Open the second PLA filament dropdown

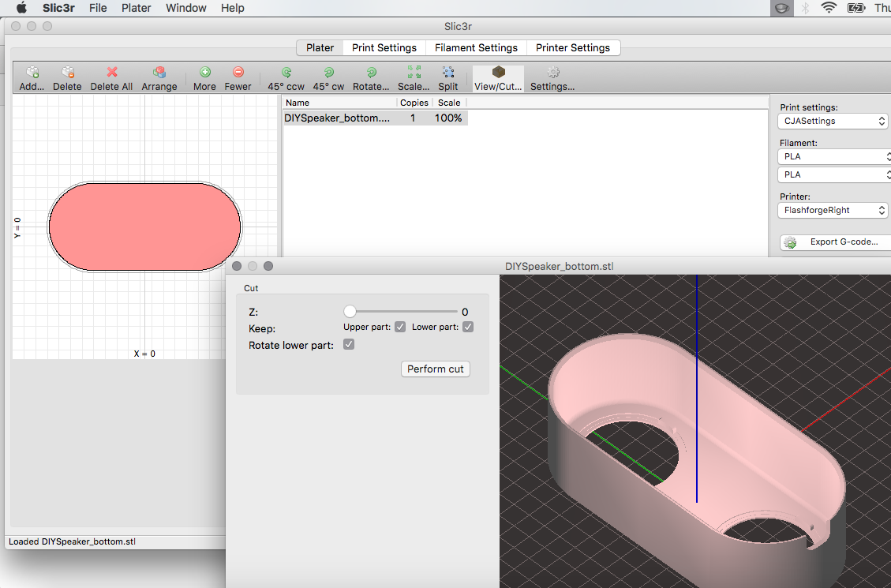click(x=834, y=175)
